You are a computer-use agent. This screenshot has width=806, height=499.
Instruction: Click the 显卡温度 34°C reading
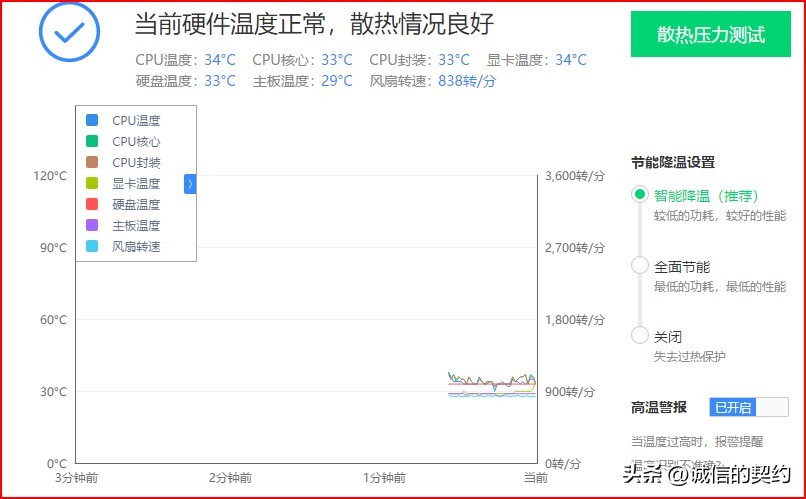pos(537,60)
